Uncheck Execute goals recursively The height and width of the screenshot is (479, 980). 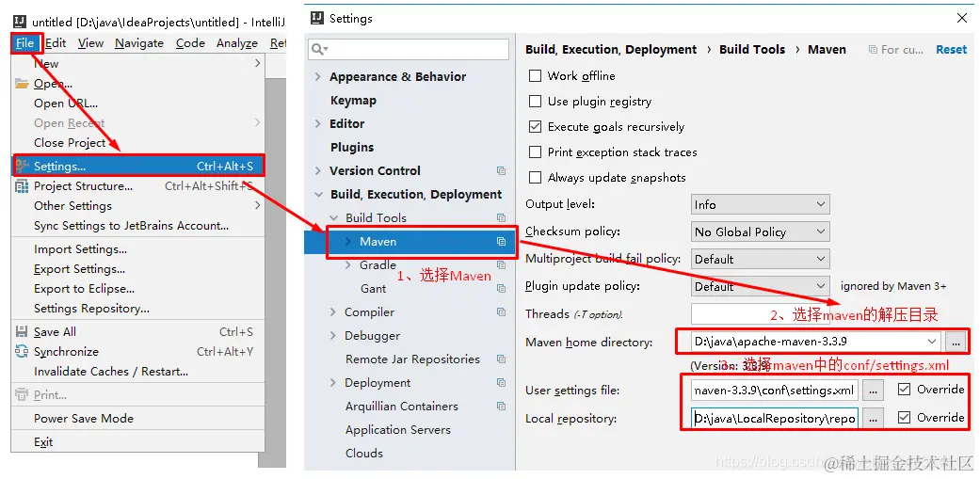pyautogui.click(x=535, y=127)
